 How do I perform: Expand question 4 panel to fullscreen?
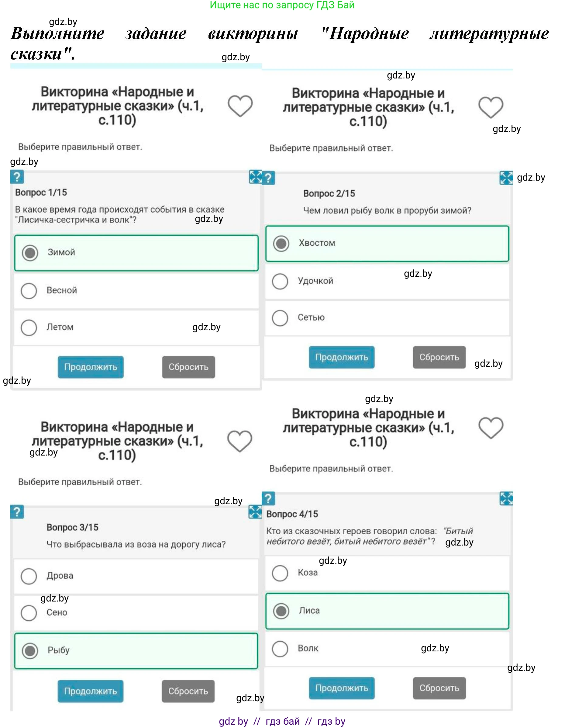point(506,498)
